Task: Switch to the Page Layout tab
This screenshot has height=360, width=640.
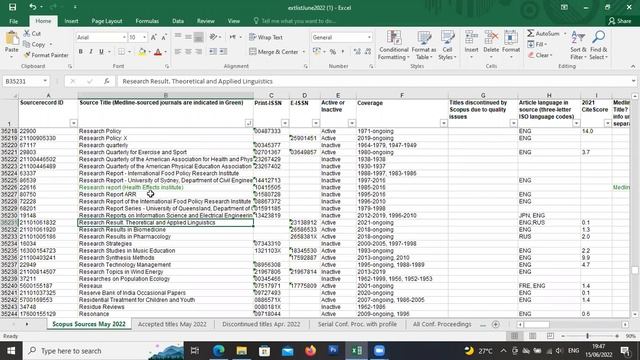Action: pos(107,21)
